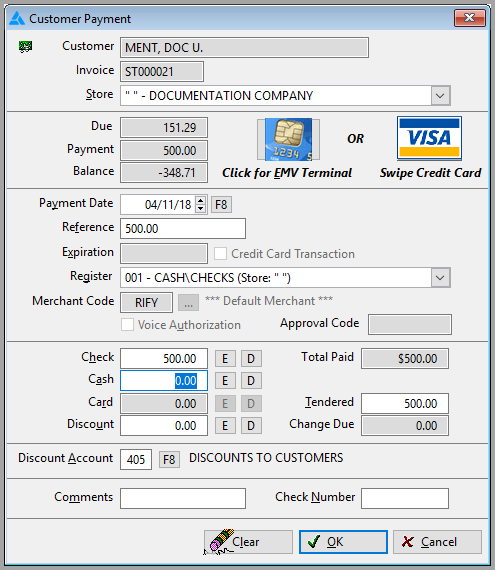
Task: Toggle the Credit Card Transaction checkbox
Action: [x=220, y=254]
